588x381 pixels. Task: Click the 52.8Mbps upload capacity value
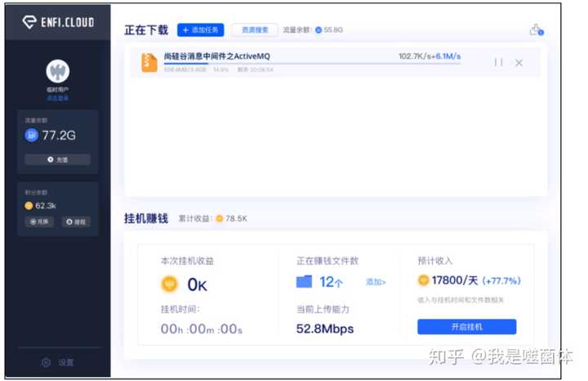(325, 329)
